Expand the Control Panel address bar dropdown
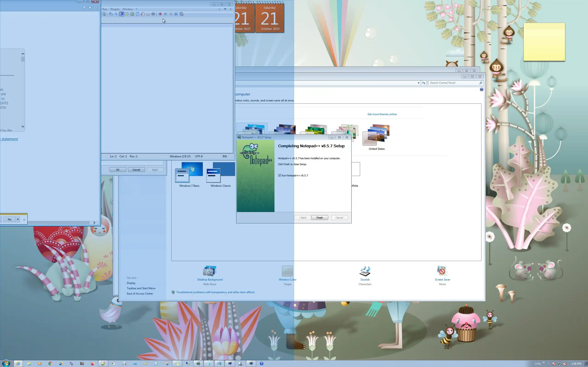The width and height of the screenshot is (588, 367). [418, 83]
